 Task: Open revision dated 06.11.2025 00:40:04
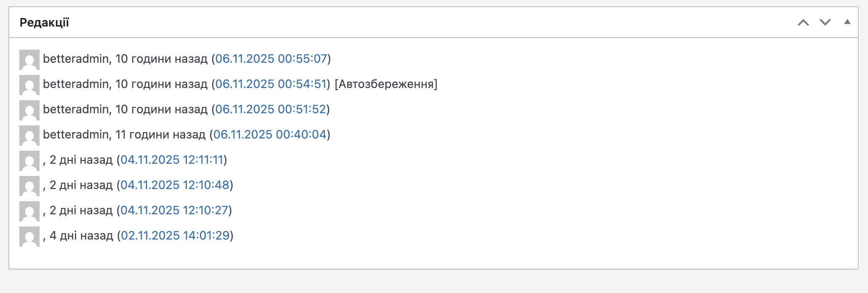[270, 135]
